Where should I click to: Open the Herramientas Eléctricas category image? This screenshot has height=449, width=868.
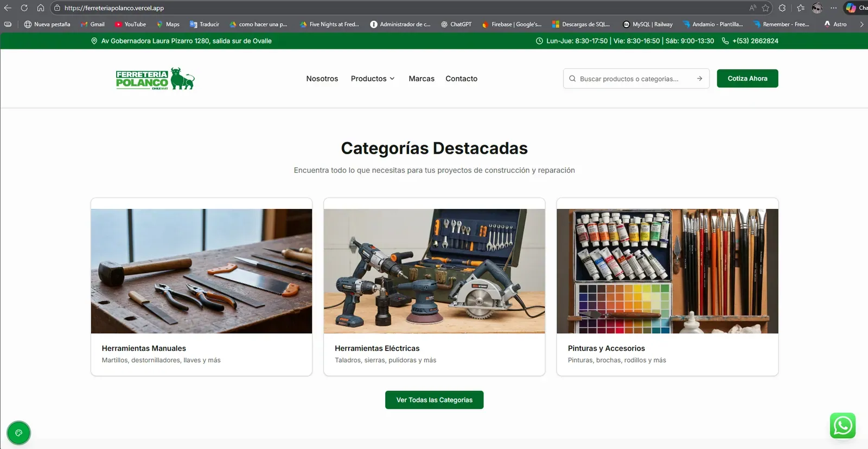coord(434,271)
